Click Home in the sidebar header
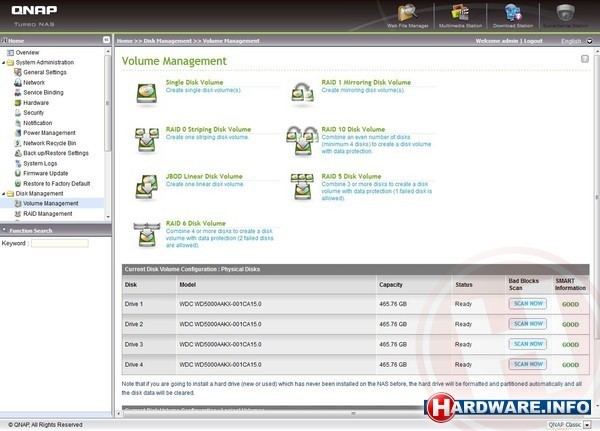The height and width of the screenshot is (431, 600). coord(16,41)
